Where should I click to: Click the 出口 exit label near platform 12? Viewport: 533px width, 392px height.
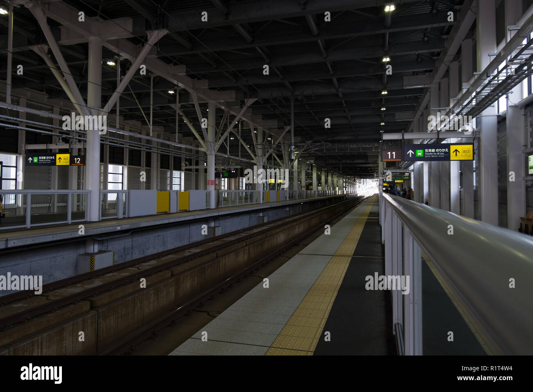click(x=66, y=159)
